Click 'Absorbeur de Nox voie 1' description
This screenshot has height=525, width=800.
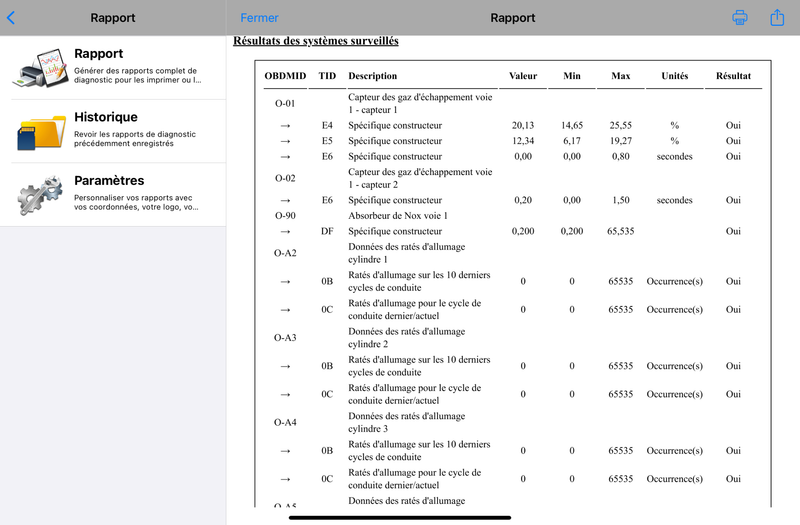[398, 216]
